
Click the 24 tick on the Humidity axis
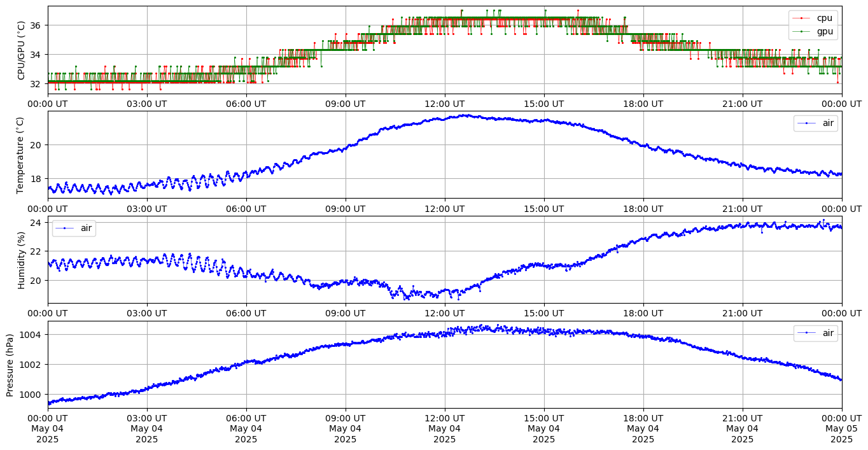point(36,222)
